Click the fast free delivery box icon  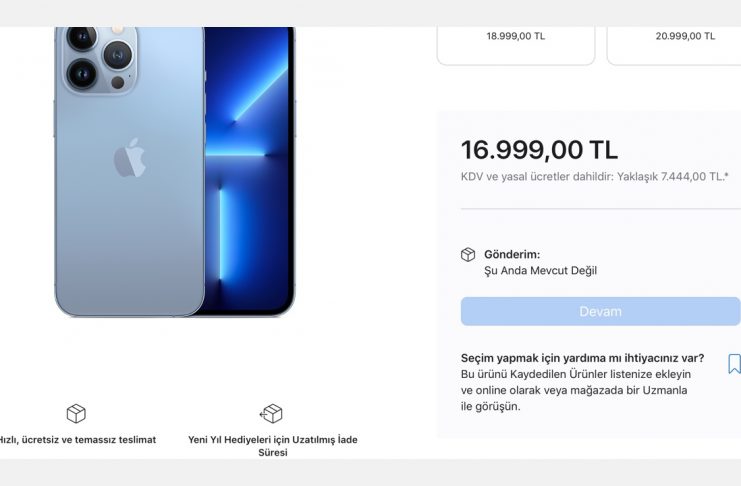(76, 414)
